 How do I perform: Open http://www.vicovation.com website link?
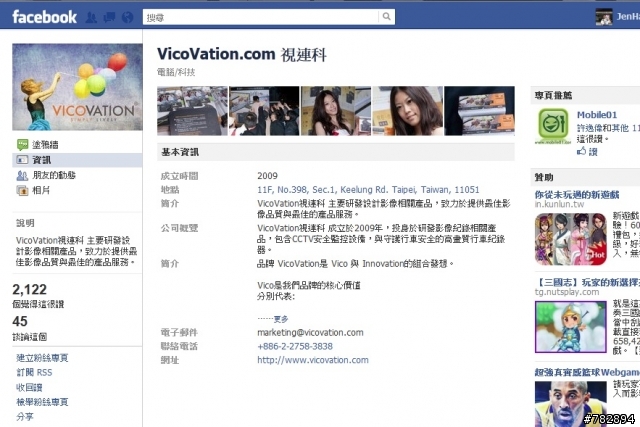(x=313, y=360)
